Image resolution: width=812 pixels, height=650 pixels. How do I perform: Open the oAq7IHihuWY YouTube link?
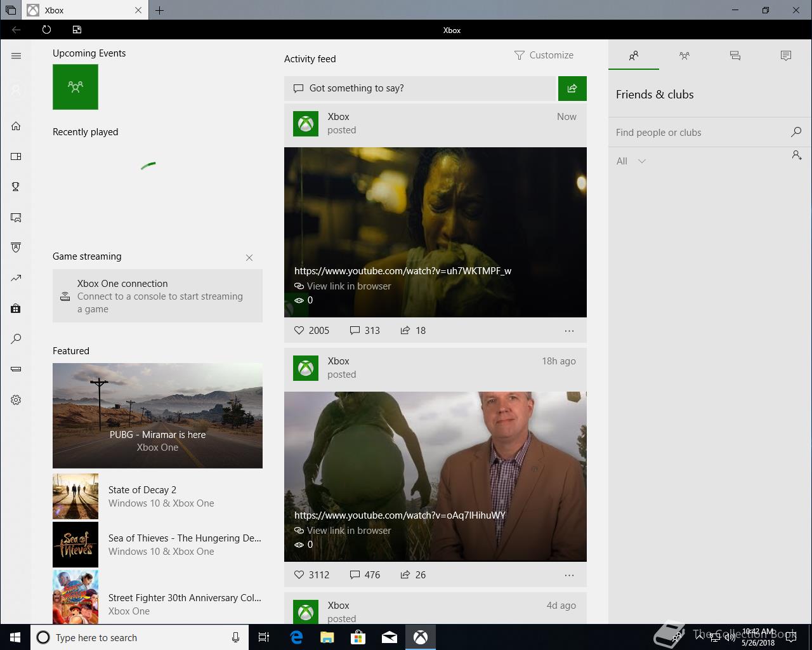coord(400,515)
